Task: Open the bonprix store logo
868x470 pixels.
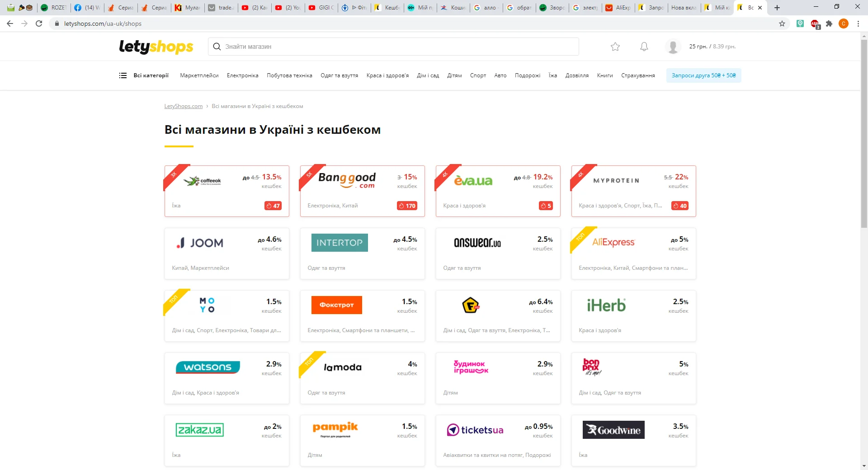Action: [592, 367]
